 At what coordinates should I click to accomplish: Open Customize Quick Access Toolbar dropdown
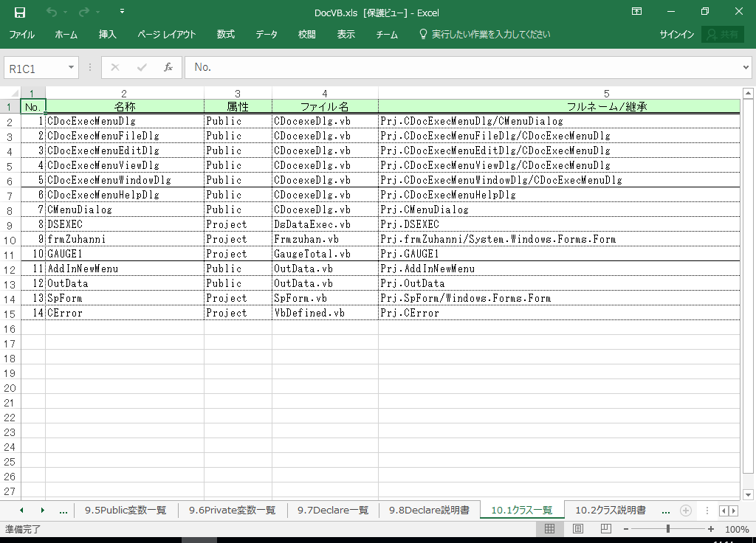click(x=122, y=12)
